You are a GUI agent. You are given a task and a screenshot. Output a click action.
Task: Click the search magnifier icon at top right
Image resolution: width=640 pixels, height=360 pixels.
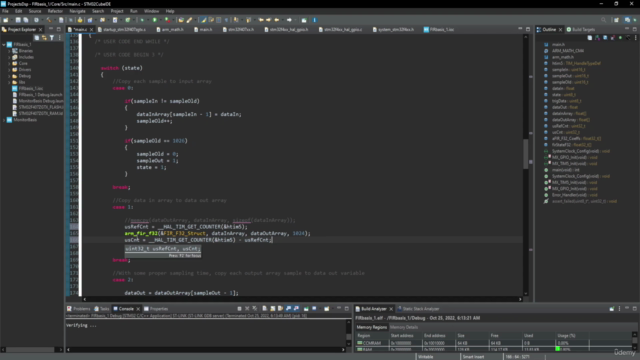pos(603,20)
